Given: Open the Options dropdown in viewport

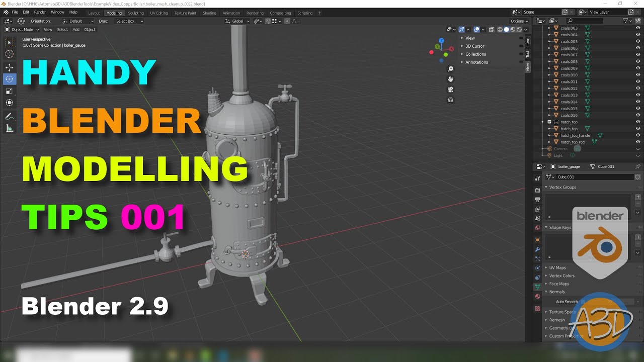Looking at the screenshot, I should [x=519, y=21].
